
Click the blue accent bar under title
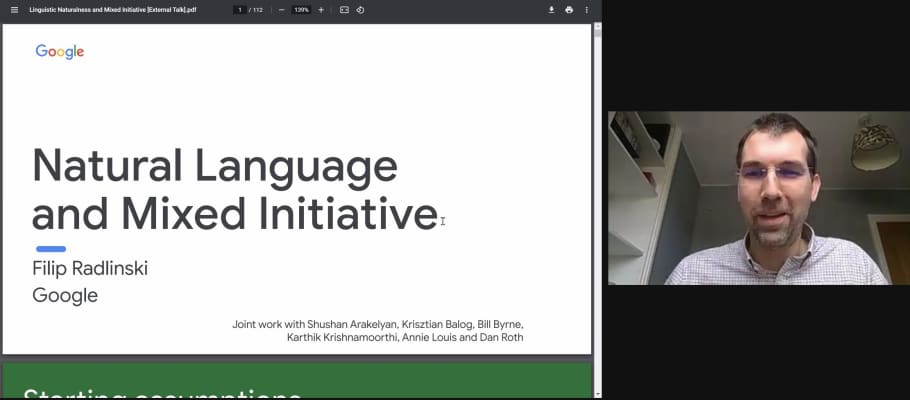(51, 248)
